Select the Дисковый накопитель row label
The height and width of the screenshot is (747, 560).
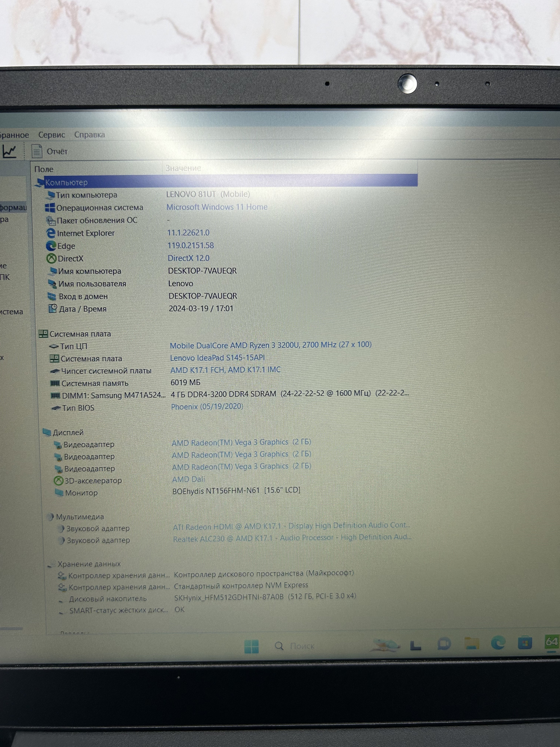(x=108, y=599)
